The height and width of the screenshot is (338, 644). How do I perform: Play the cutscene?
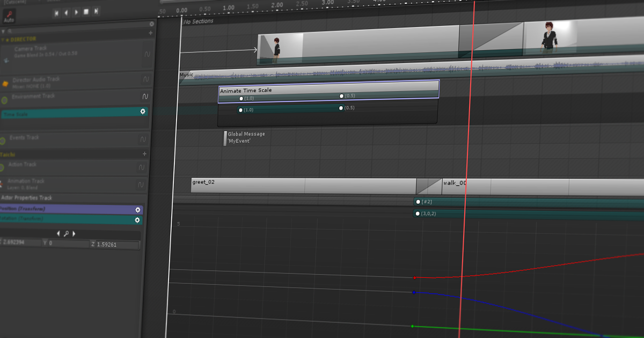pyautogui.click(x=76, y=12)
